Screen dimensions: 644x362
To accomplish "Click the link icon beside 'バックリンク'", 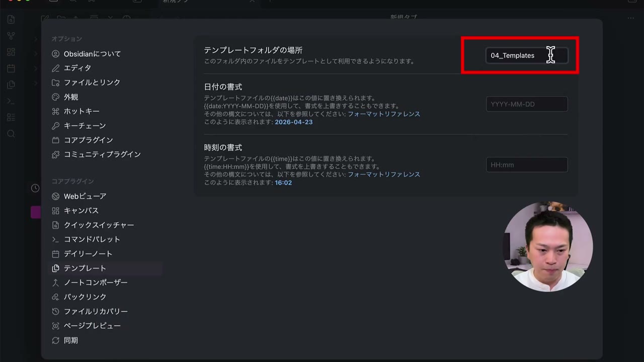I will pyautogui.click(x=56, y=297).
